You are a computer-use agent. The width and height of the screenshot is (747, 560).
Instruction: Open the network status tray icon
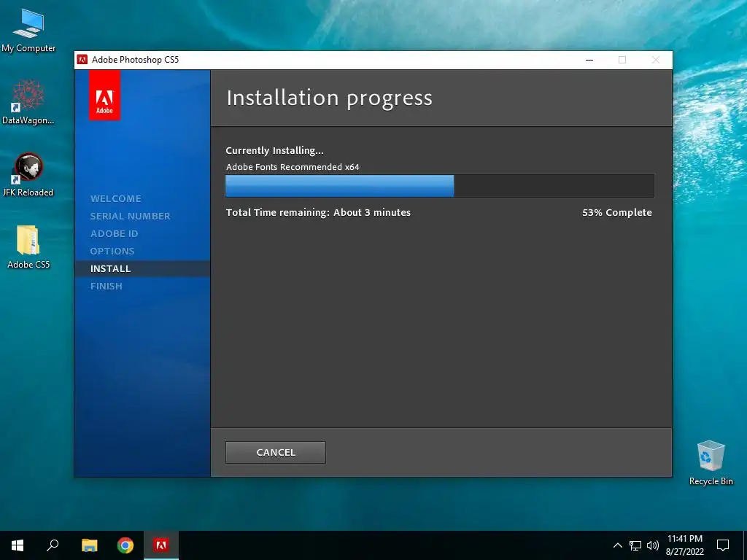635,545
